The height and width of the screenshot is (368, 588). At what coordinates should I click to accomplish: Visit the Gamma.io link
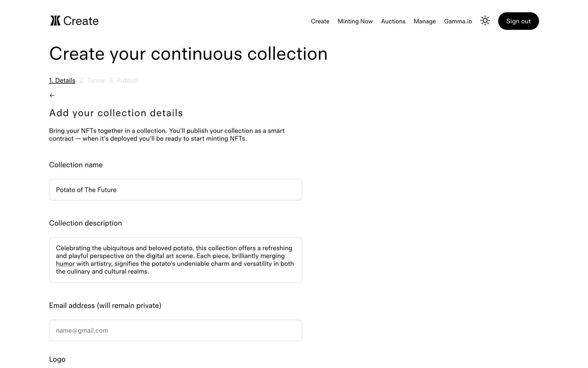click(x=458, y=21)
